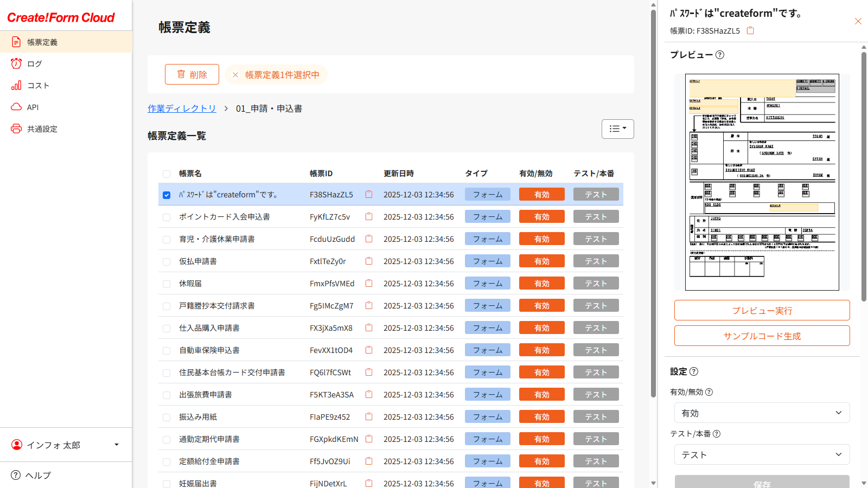Click the help icon beside テスト/本番 setting

[x=717, y=434]
